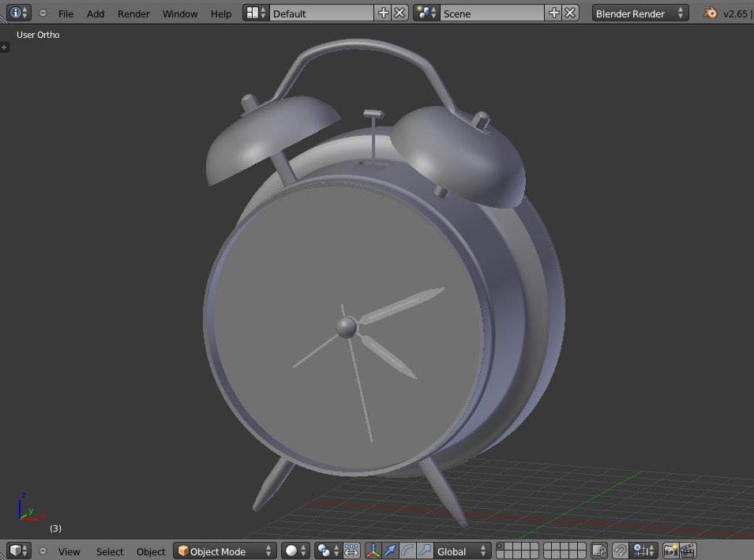Viewport: 754px width, 560px height.
Task: Click the editor type selector in viewport header
Action: tap(17, 551)
